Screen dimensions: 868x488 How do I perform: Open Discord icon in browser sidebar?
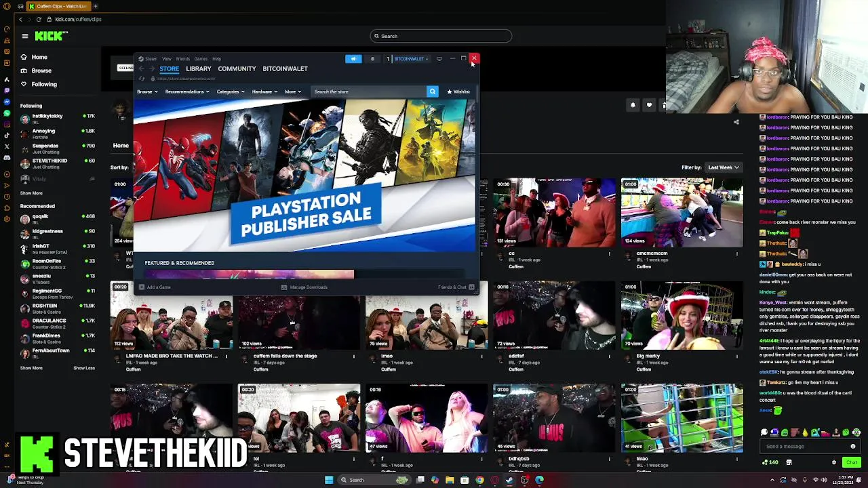(x=7, y=157)
